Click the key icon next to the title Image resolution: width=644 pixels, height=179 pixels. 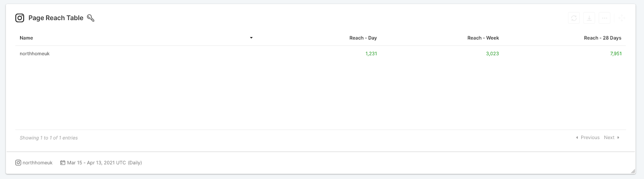pos(91,18)
